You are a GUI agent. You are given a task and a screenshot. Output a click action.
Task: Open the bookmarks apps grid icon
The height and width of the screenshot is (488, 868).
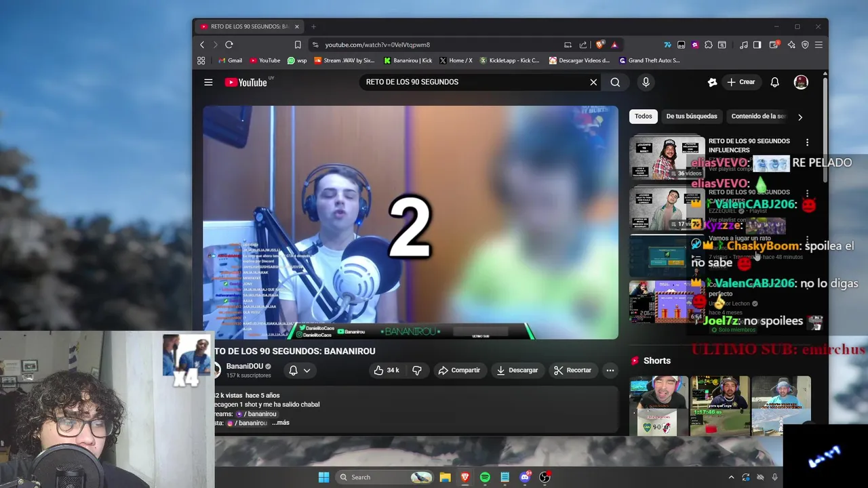(x=201, y=60)
